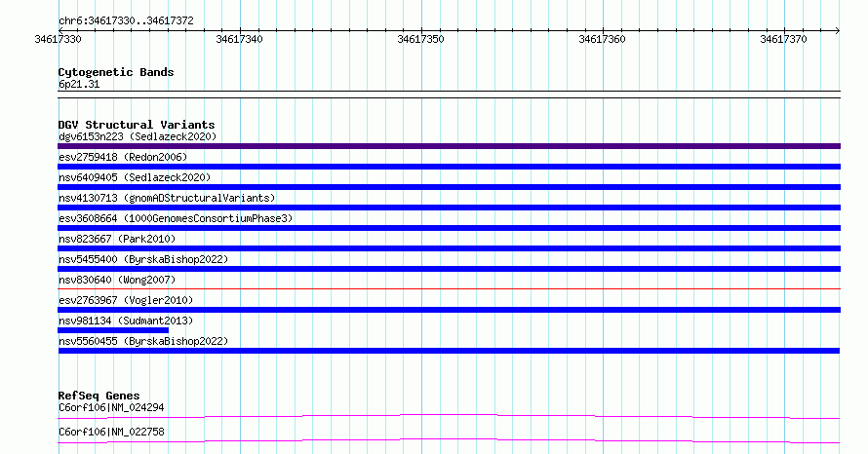Click the blue bar under nsv6409405

449,187
